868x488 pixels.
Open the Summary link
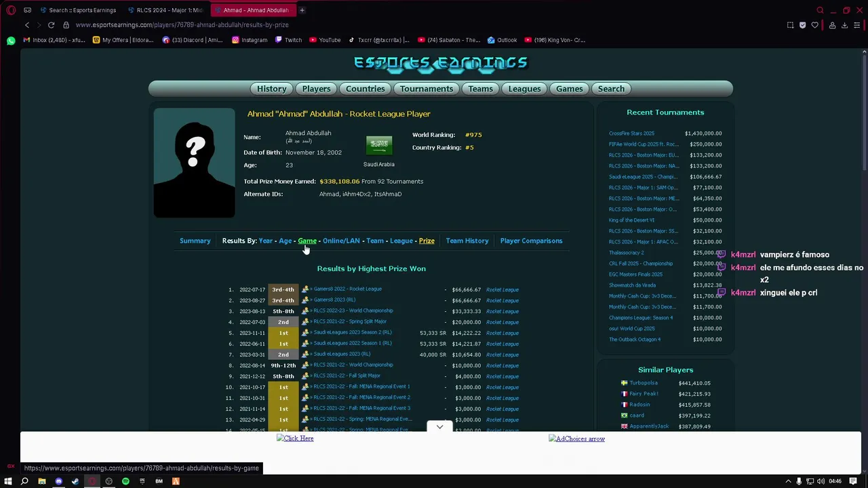[195, 241]
